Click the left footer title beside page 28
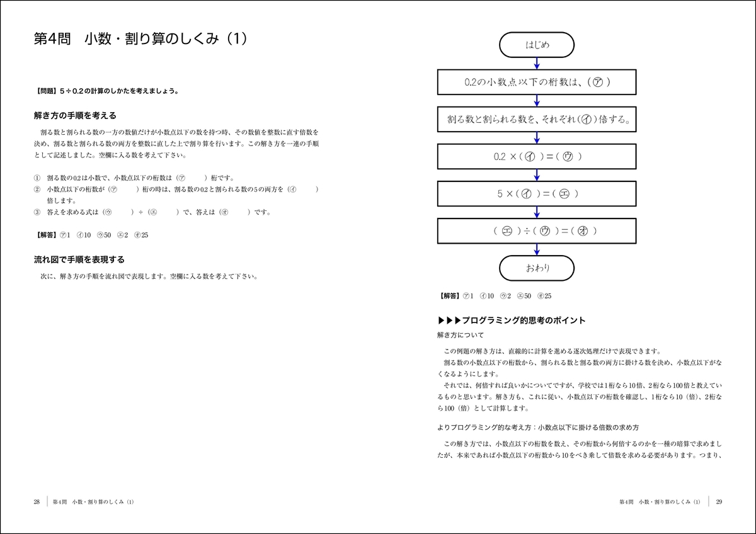Image resolution: width=756 pixels, height=534 pixels. point(94,502)
